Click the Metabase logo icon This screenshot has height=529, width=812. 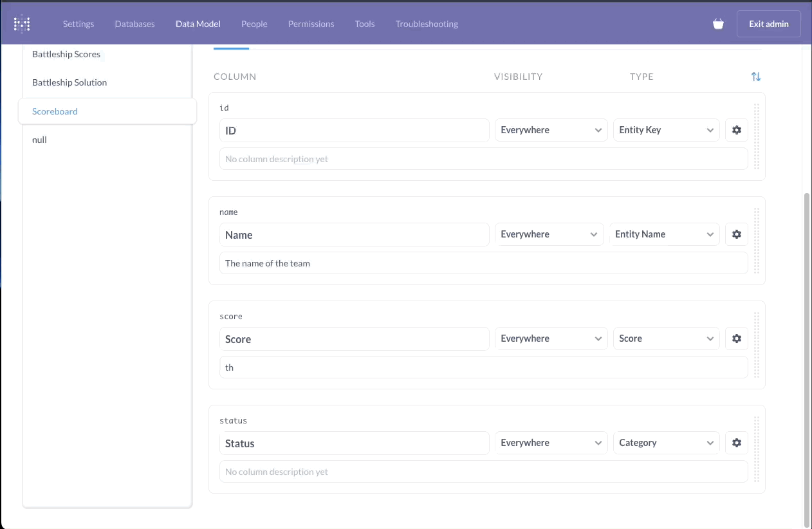coord(21,23)
